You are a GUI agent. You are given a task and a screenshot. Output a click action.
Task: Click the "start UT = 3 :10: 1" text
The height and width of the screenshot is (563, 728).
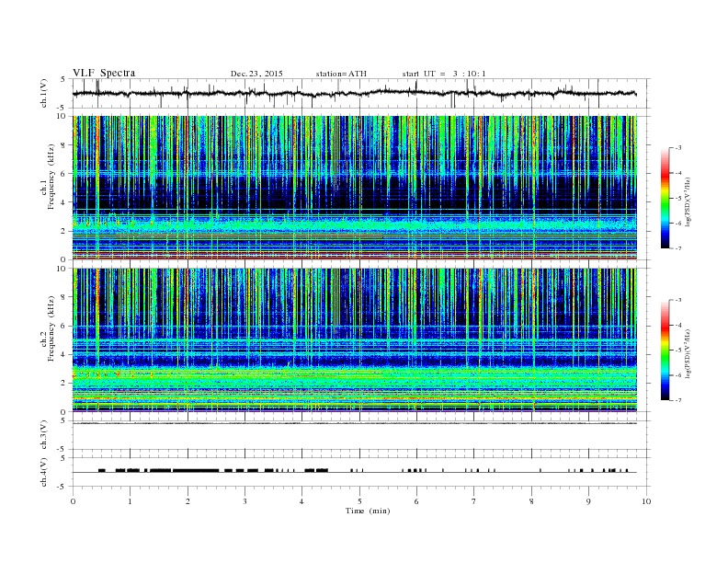point(444,74)
